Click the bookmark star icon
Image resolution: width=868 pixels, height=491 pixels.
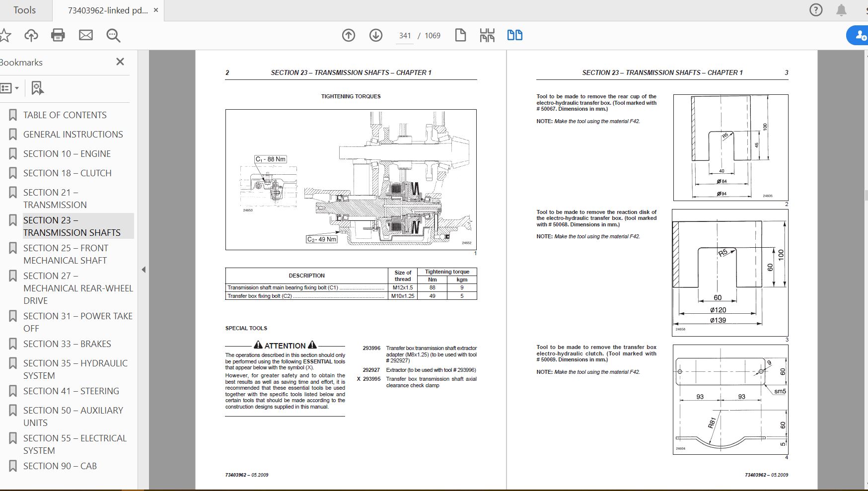(x=5, y=35)
